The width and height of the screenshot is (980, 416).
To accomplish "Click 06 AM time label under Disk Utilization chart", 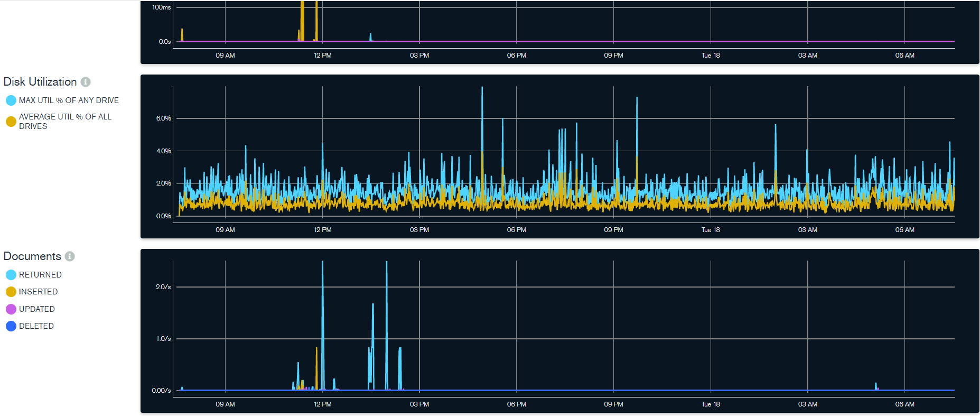I will (x=905, y=230).
